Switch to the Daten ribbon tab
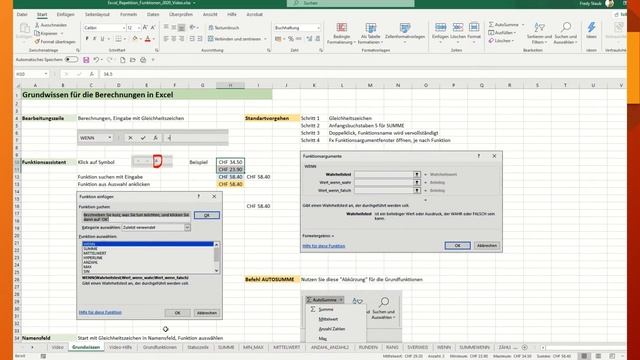 [153, 14]
